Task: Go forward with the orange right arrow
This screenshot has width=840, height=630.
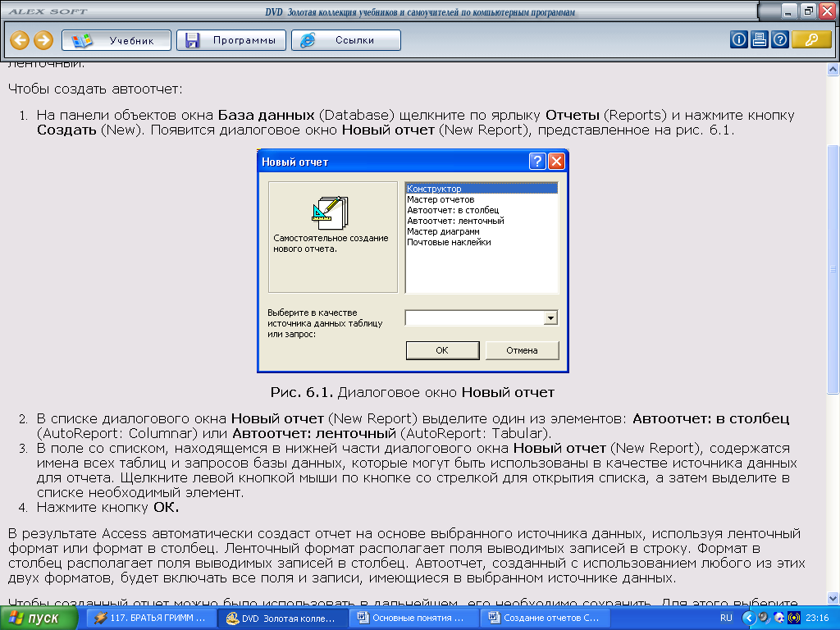Action: point(43,40)
